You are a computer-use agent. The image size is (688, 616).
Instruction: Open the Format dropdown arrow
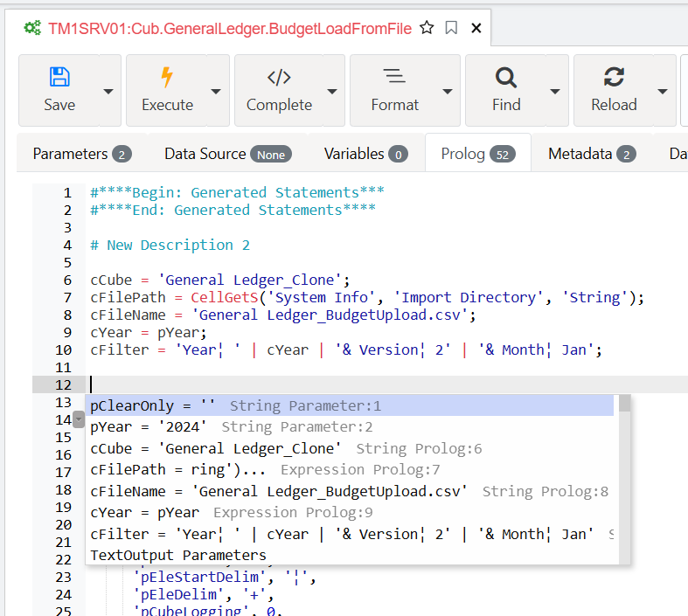[x=447, y=91]
